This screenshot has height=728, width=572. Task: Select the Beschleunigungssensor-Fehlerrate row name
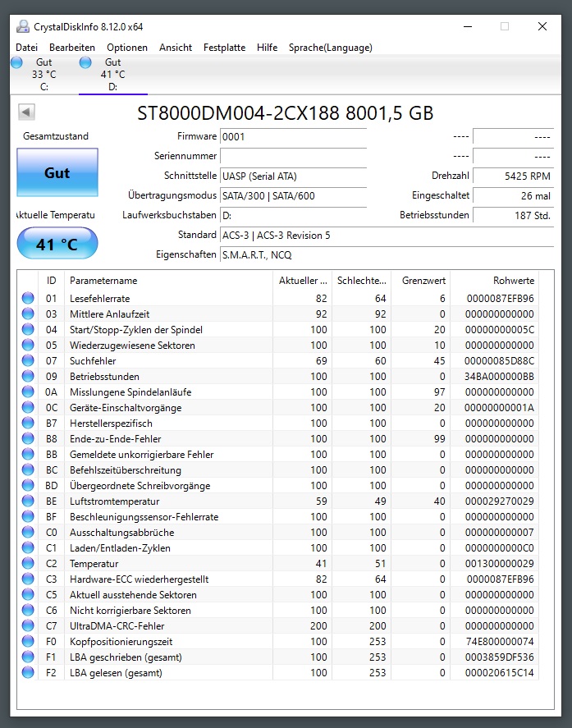pyautogui.click(x=144, y=517)
